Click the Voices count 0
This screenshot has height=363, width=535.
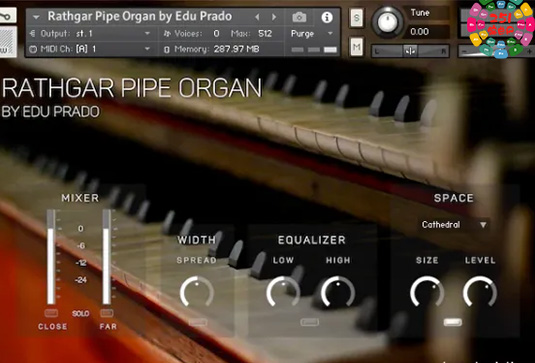(216, 33)
